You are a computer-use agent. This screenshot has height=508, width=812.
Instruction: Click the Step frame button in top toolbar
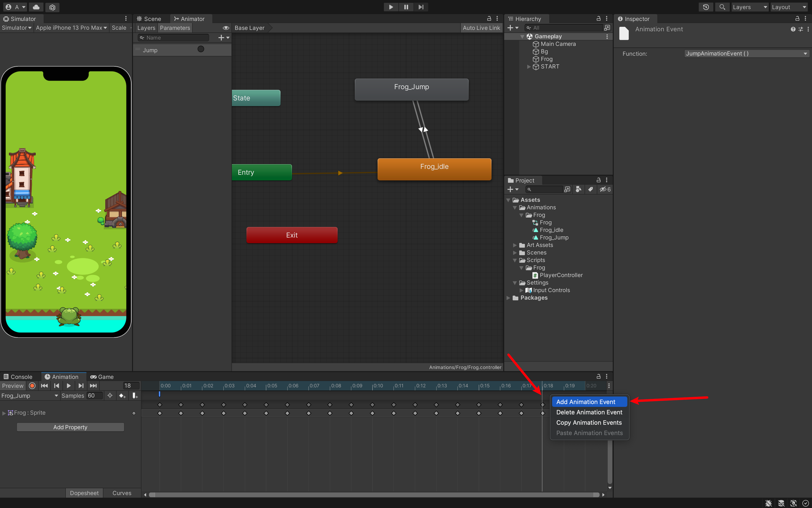click(421, 7)
